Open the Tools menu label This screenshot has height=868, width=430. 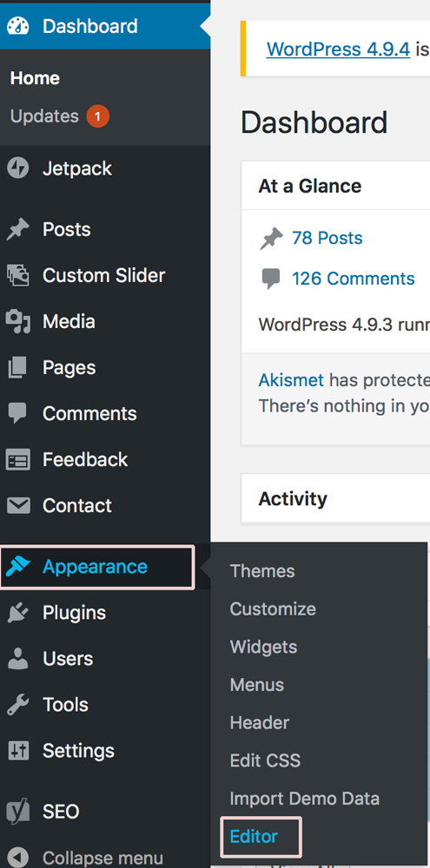click(65, 705)
